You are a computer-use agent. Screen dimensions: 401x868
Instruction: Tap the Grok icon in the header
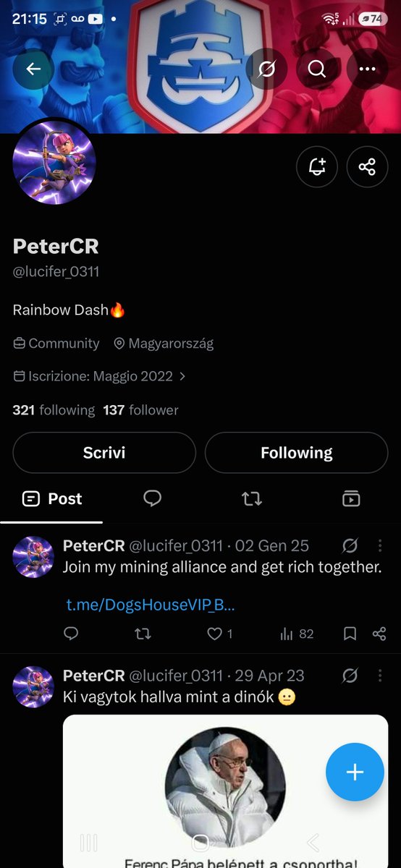[266, 69]
